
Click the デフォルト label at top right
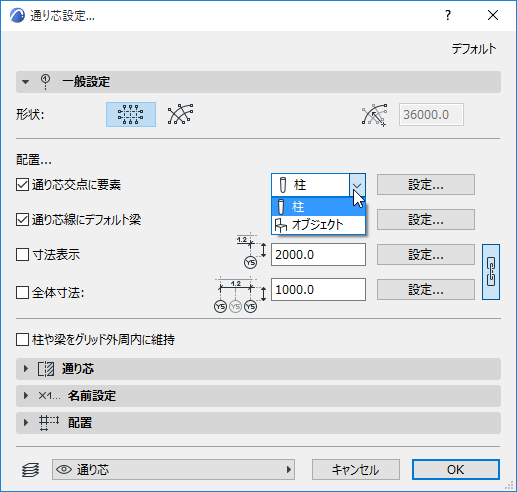[474, 49]
